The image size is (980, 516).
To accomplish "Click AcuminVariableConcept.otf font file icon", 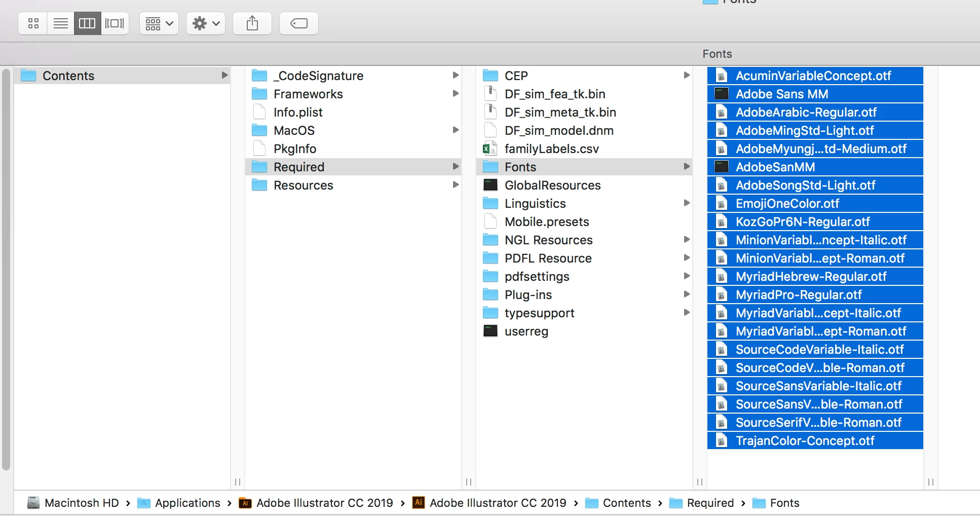I will [722, 76].
